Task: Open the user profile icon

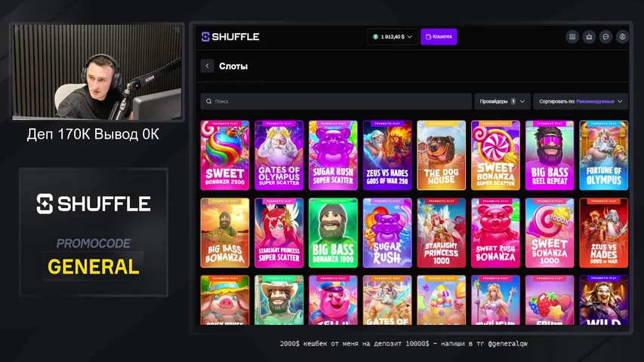Action: pyautogui.click(x=623, y=37)
